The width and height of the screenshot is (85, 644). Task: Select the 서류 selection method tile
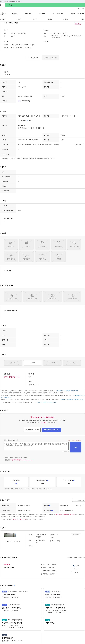click(13, 363)
